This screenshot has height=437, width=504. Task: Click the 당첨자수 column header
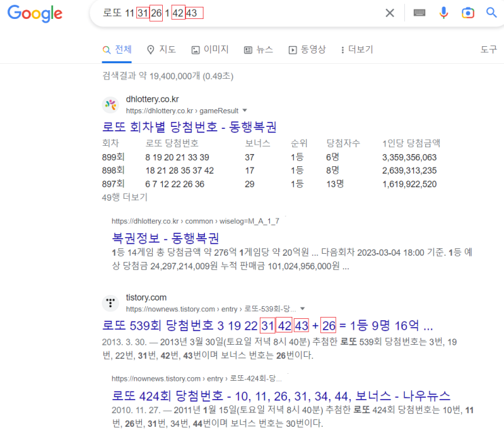click(x=343, y=143)
